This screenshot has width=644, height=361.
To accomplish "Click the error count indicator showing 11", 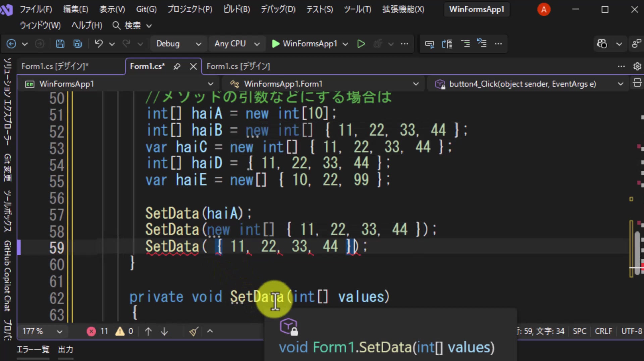I will click(98, 331).
